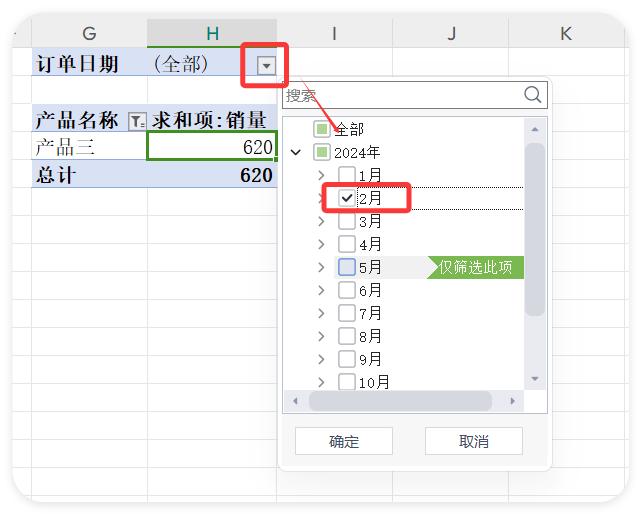
Task: Select column K header
Action: 566,33
